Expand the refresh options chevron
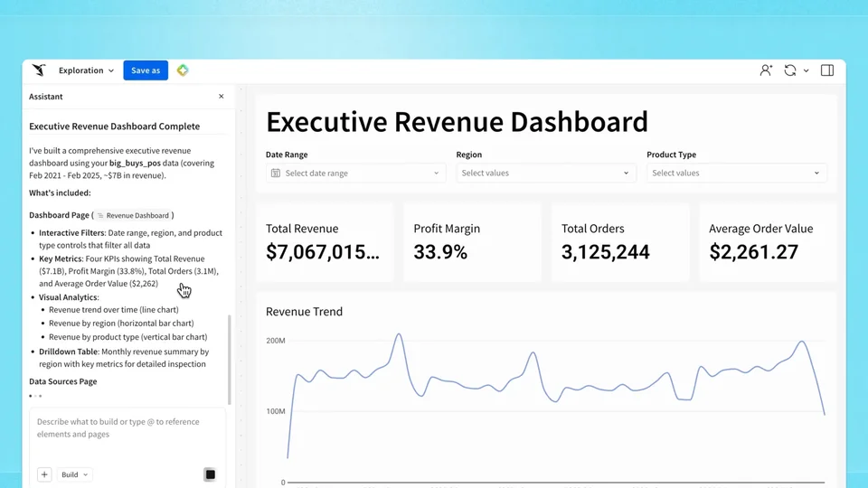Image resolution: width=868 pixels, height=488 pixels. 806,70
